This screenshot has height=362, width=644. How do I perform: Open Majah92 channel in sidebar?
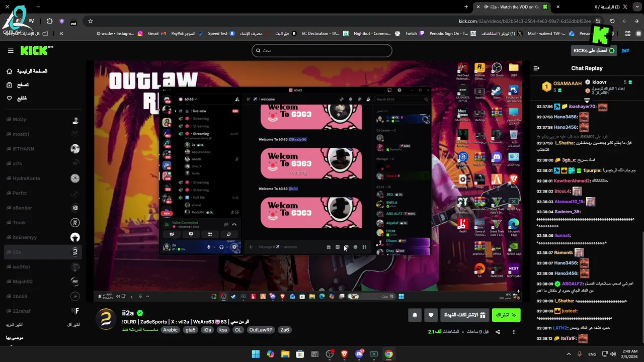point(42,282)
